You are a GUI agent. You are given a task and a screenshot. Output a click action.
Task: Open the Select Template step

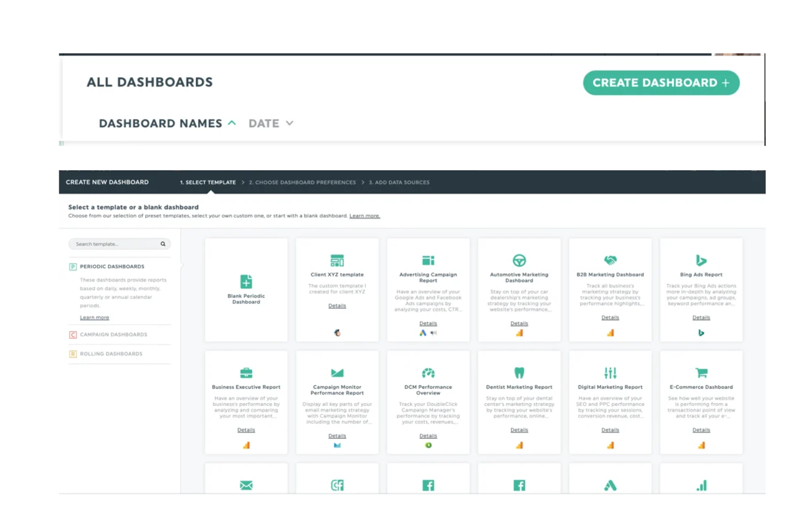click(208, 182)
